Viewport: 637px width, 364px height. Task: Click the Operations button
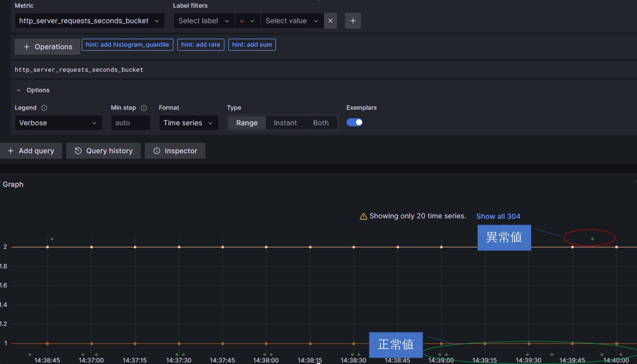point(48,47)
